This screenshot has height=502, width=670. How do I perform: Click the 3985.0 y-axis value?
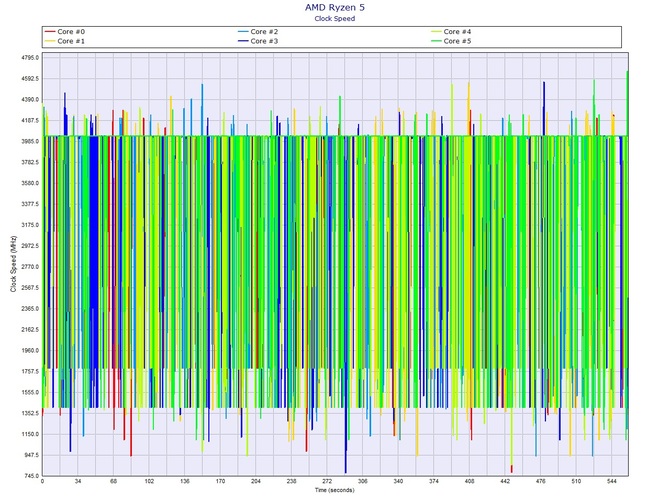tap(30, 141)
